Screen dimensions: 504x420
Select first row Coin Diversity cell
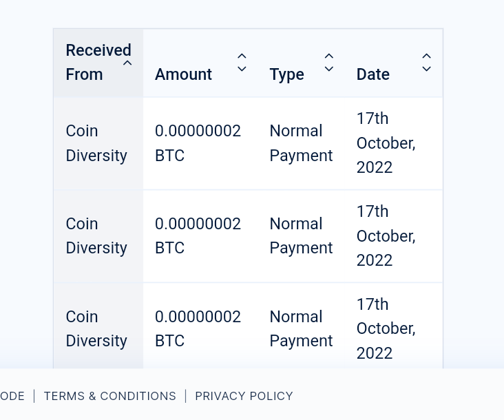point(96,143)
